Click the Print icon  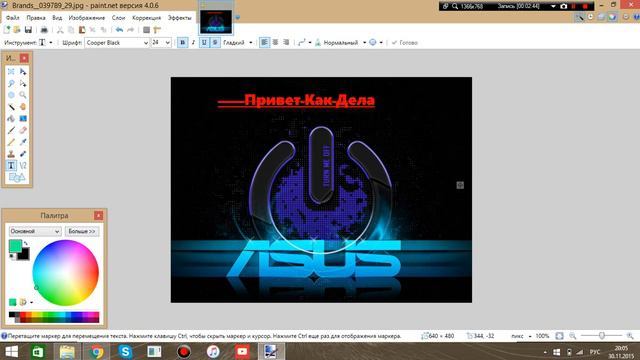44,30
